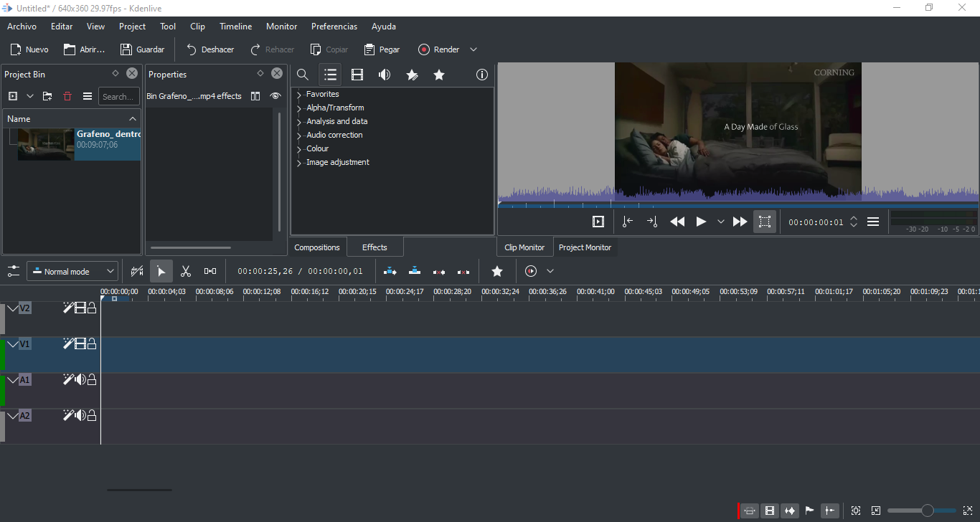The image size is (980, 522).
Task: Rewind the project monitor
Action: click(x=677, y=222)
